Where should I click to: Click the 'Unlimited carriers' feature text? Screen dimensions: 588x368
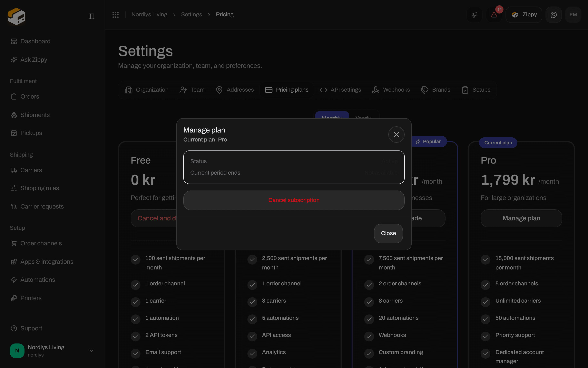[x=518, y=301]
